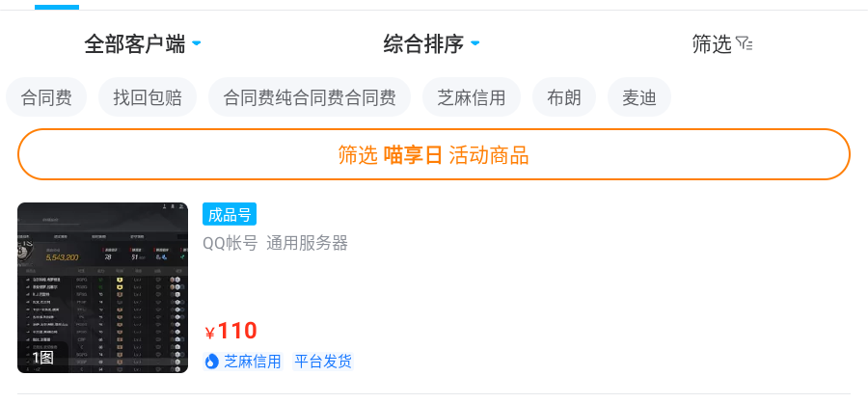The width and height of the screenshot is (868, 403).
Task: Expand the 综合排序 sort dropdown
Action: pyautogui.click(x=423, y=43)
